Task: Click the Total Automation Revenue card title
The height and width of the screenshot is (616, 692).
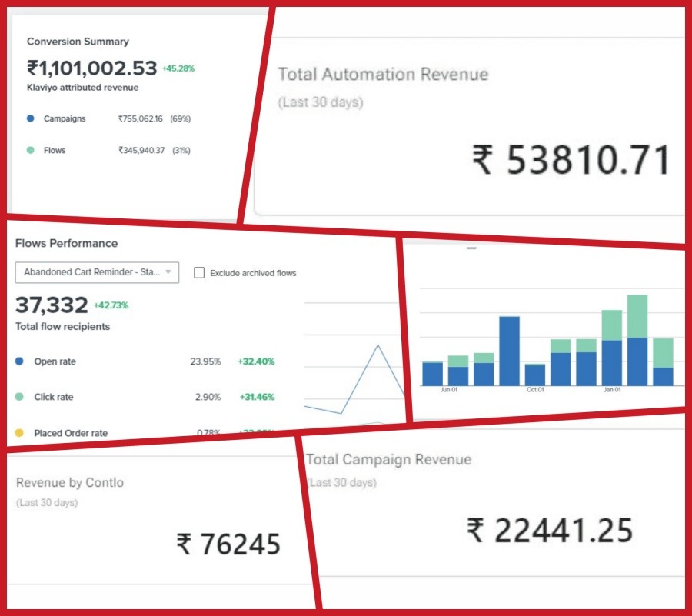Action: (x=382, y=75)
